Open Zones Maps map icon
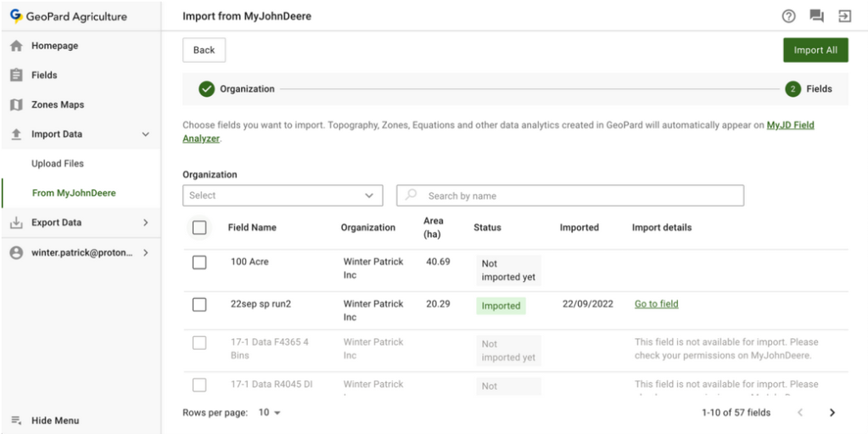 coord(16,105)
